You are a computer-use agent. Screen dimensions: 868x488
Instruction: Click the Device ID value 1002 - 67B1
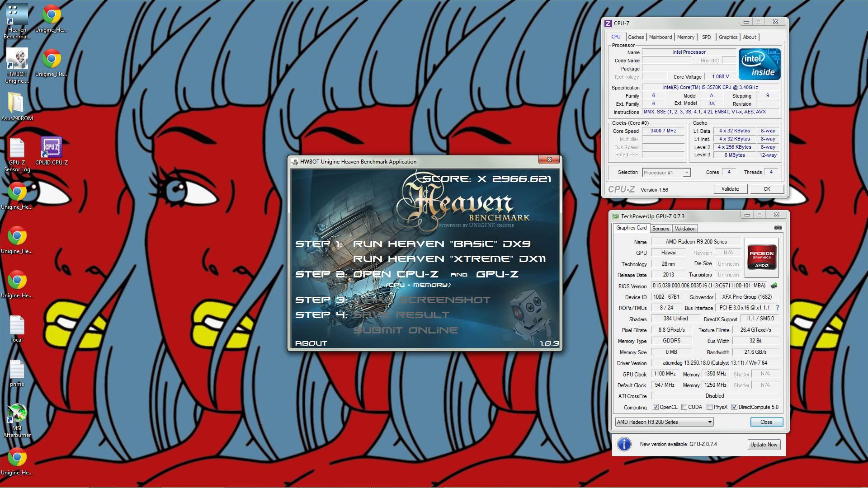point(666,297)
